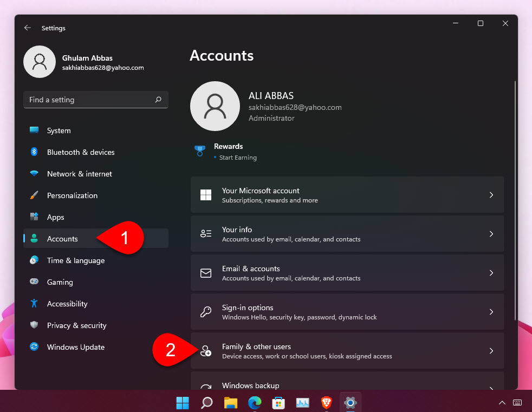Click the Time & language clock icon
532x412 pixels.
(x=34, y=260)
